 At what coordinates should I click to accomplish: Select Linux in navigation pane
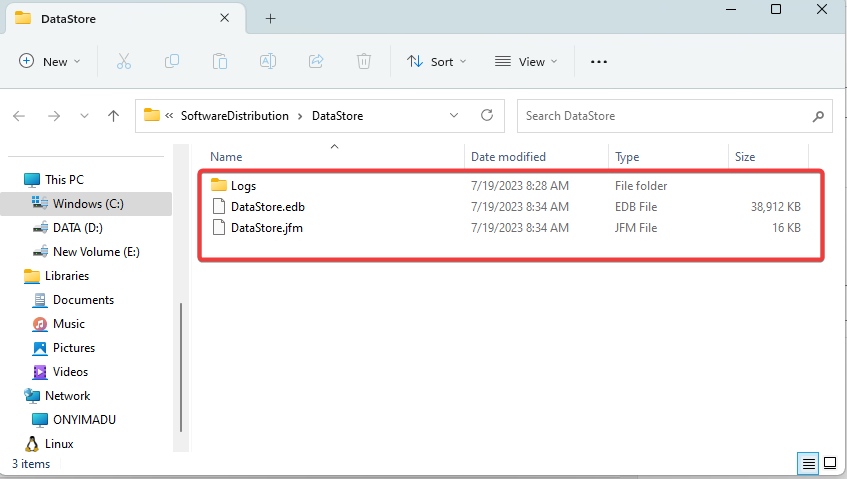(59, 444)
